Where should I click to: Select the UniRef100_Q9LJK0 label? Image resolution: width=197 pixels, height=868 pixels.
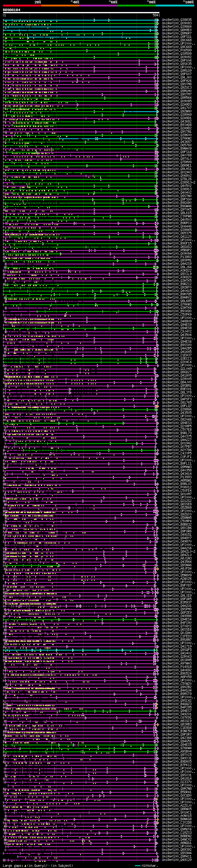(x=177, y=78)
